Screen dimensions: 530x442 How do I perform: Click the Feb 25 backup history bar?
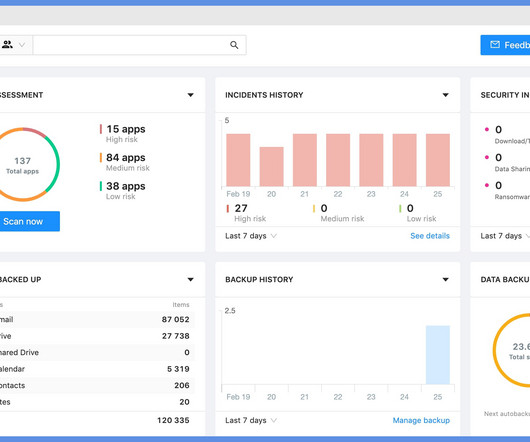pos(438,355)
